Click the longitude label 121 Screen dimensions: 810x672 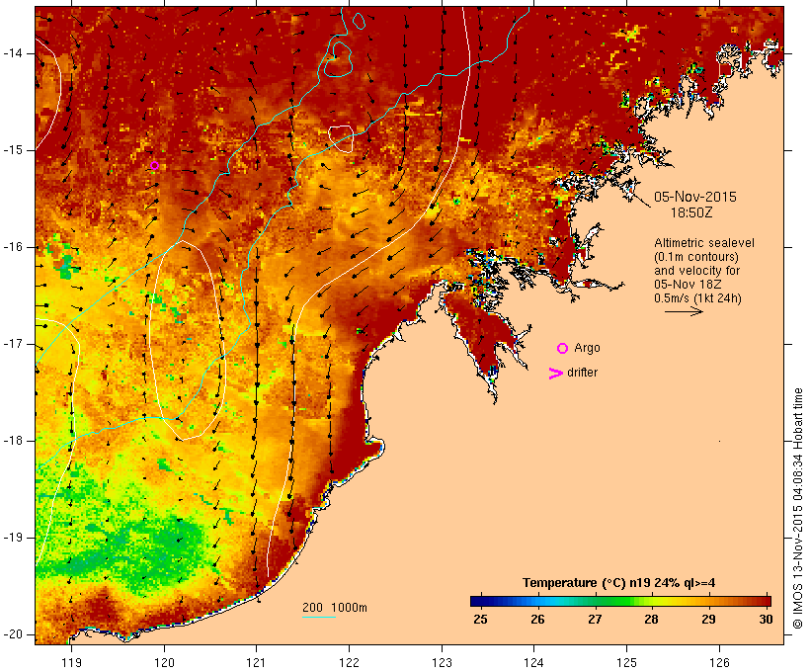[256, 662]
